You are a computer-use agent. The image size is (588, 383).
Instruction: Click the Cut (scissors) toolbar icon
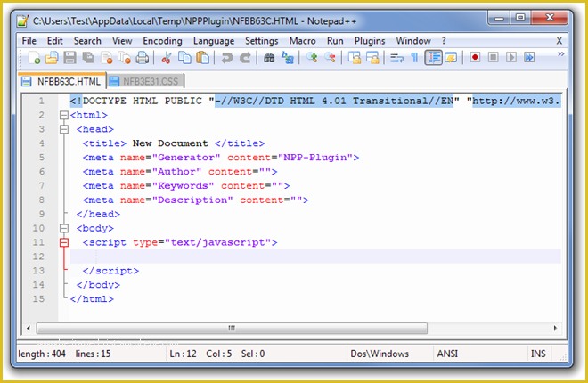[166, 58]
